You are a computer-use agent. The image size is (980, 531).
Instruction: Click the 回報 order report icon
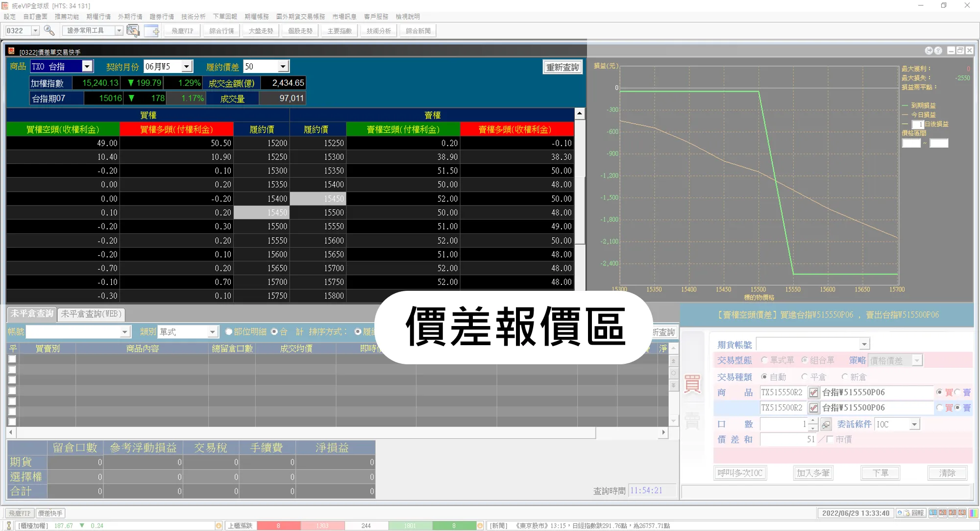910,513
